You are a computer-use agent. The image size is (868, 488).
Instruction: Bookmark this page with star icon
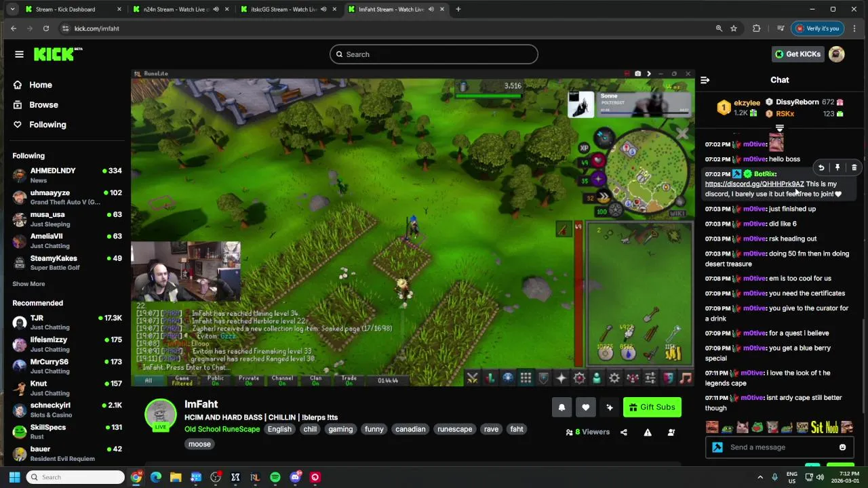pyautogui.click(x=734, y=28)
